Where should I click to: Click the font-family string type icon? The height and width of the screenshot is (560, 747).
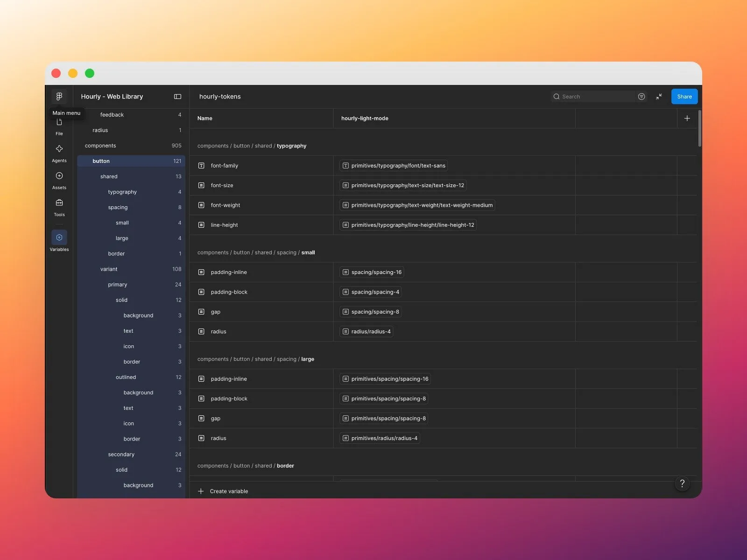[201, 166]
